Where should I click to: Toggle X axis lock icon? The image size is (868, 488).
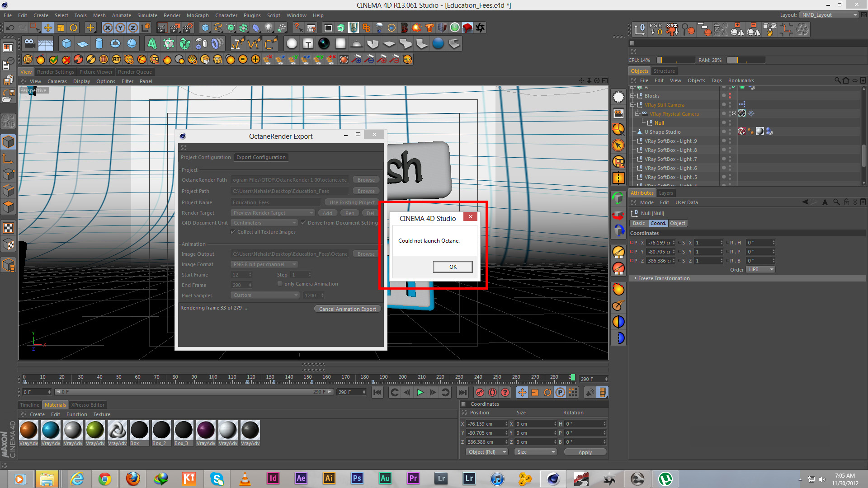(108, 28)
